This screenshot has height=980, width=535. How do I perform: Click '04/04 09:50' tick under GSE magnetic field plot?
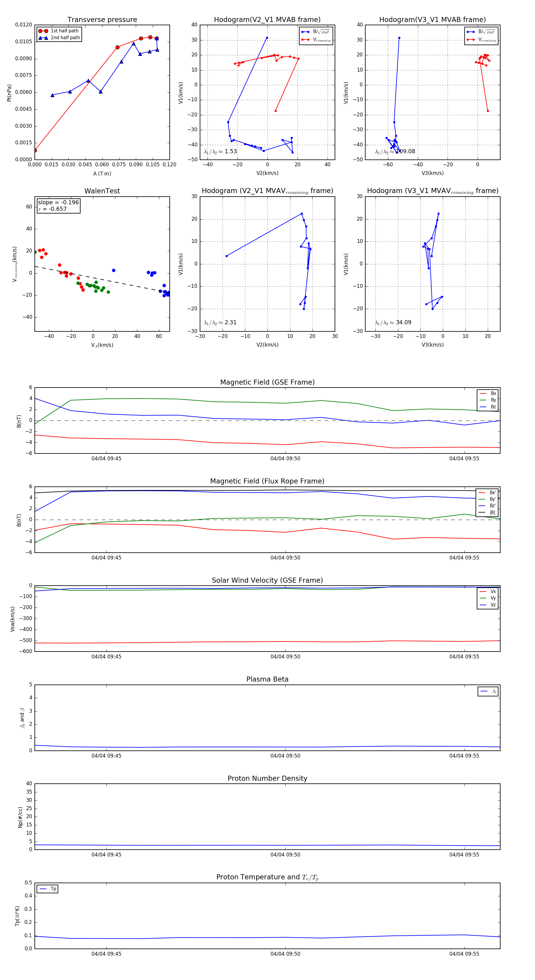[285, 459]
